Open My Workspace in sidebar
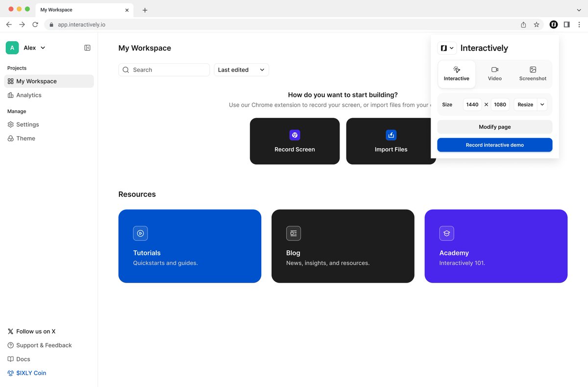Screen dimensions: 588x387 (49, 81)
